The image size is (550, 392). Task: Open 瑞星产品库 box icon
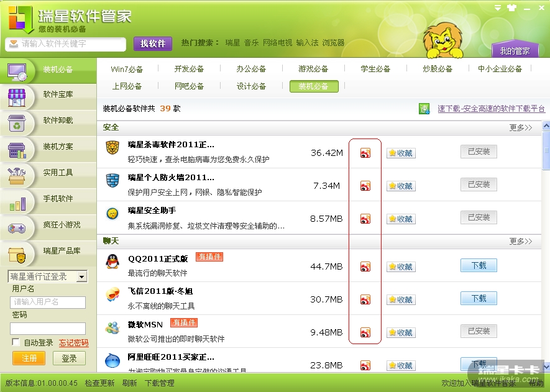[17, 255]
